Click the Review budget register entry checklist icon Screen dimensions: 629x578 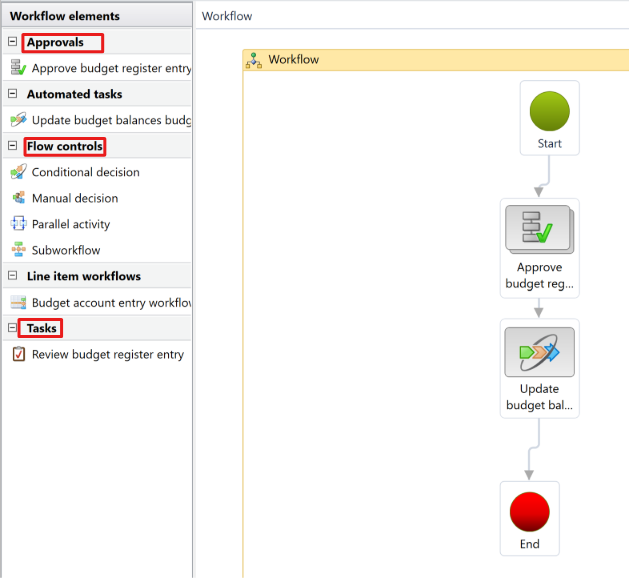[18, 354]
